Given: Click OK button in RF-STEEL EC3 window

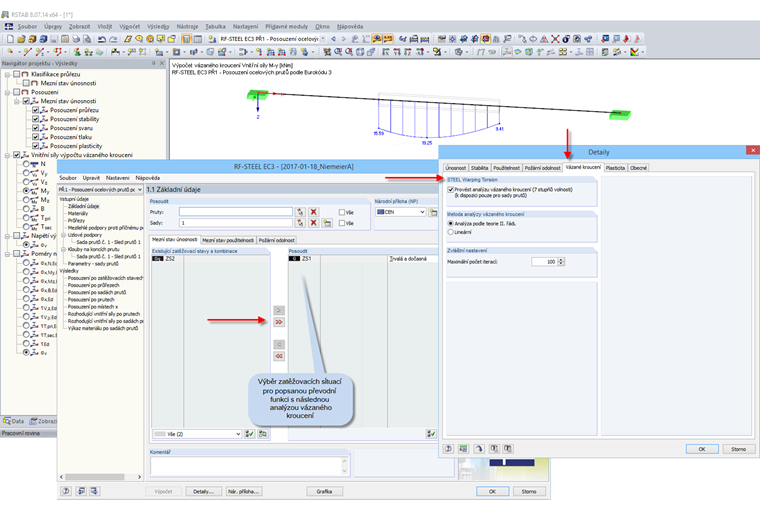Looking at the screenshot, I should pos(492,491).
